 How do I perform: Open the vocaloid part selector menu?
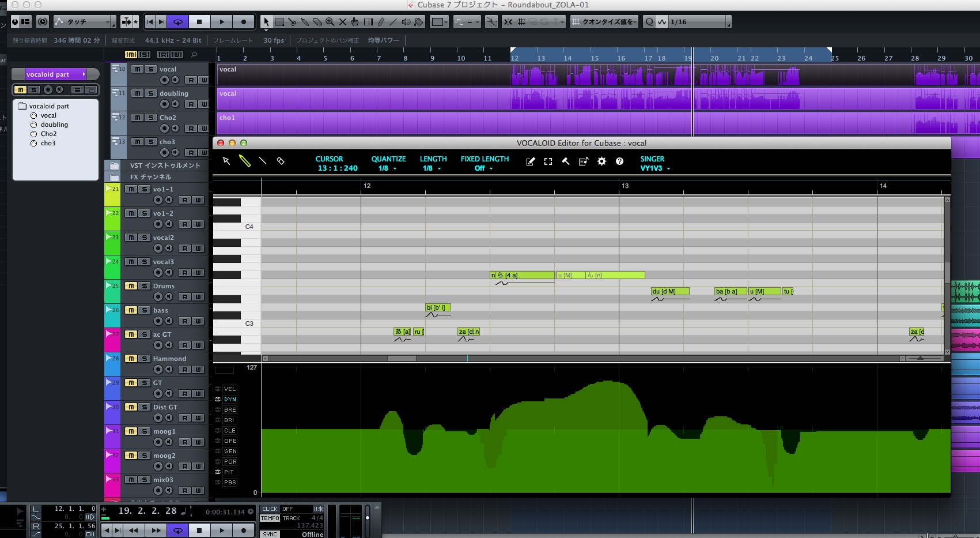point(84,74)
